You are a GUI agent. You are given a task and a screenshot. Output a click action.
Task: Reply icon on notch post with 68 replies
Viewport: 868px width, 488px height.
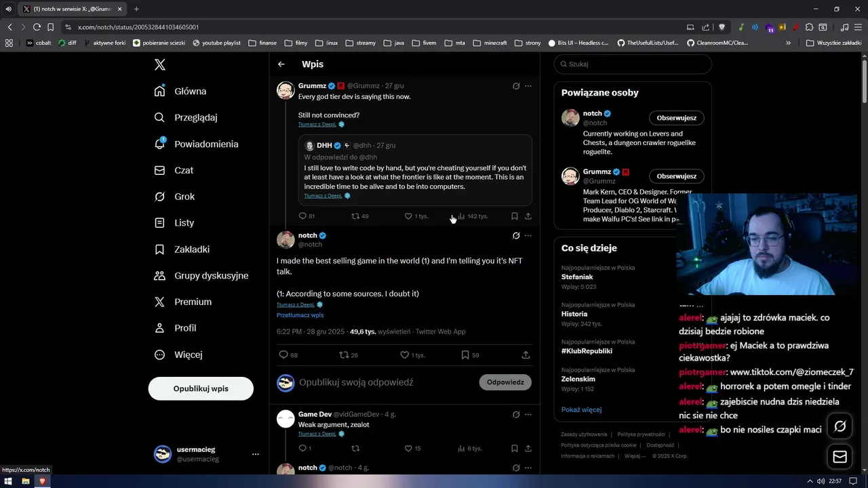pyautogui.click(x=288, y=354)
